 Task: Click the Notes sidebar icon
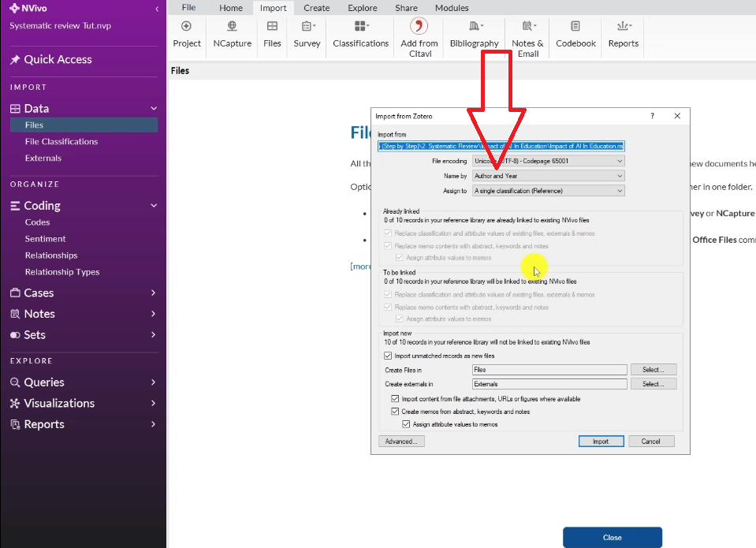click(x=16, y=314)
